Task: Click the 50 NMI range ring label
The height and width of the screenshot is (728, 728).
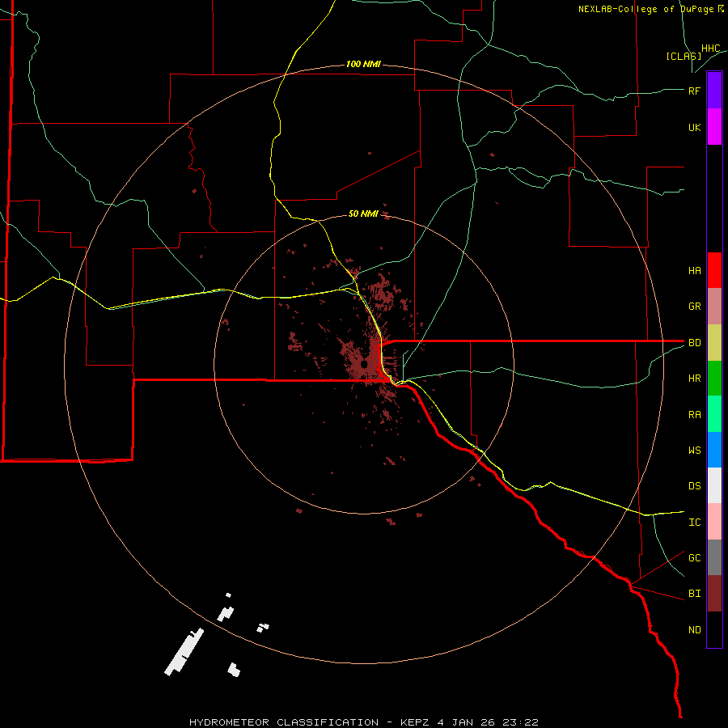Action: tap(363, 214)
